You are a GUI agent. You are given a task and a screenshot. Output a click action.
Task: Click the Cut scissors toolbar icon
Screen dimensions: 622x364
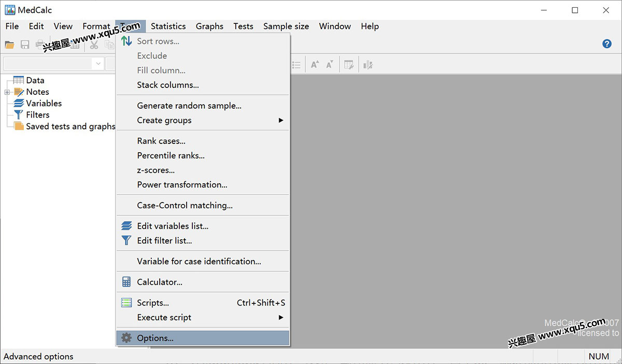tap(94, 45)
